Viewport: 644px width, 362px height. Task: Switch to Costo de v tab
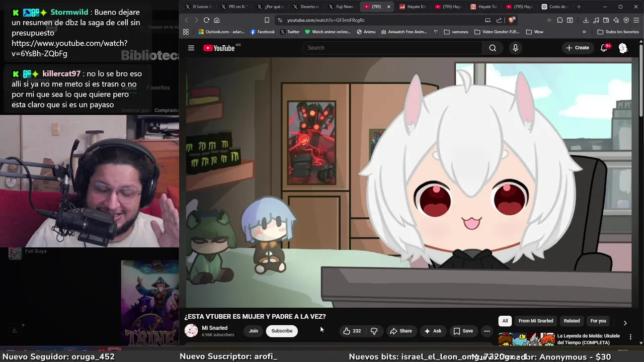tap(555, 7)
